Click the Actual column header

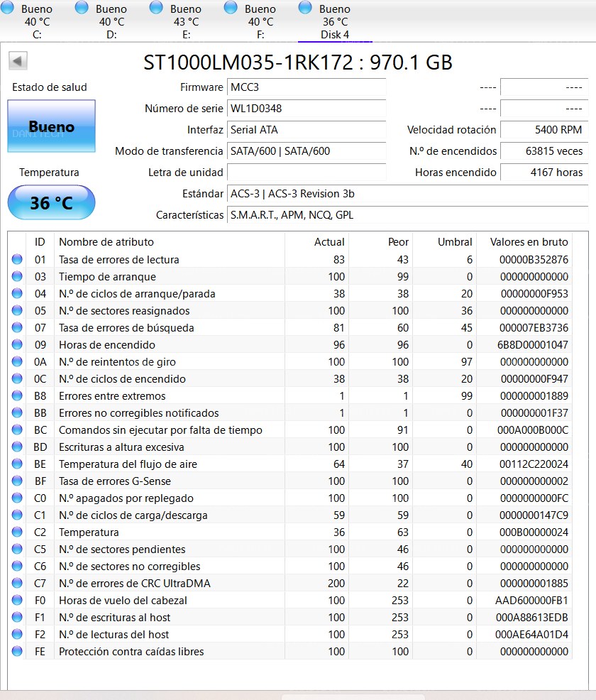point(316,242)
